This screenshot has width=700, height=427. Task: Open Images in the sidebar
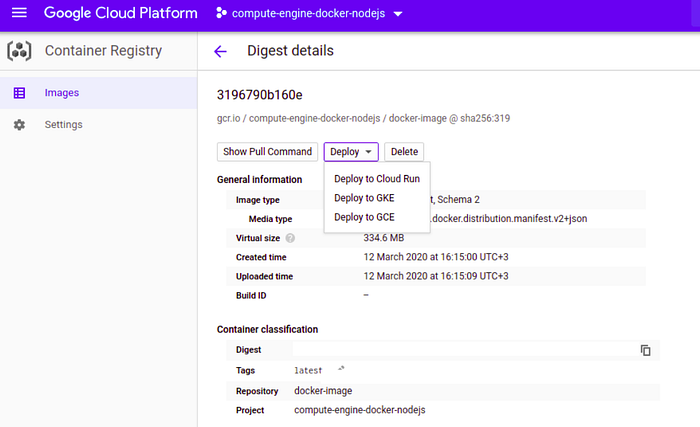pos(98,93)
